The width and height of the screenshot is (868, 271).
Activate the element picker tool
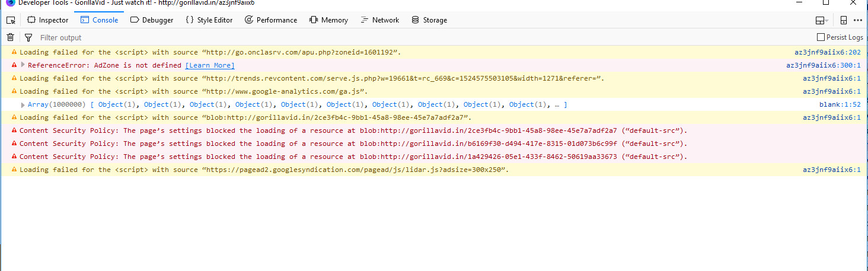(10, 20)
